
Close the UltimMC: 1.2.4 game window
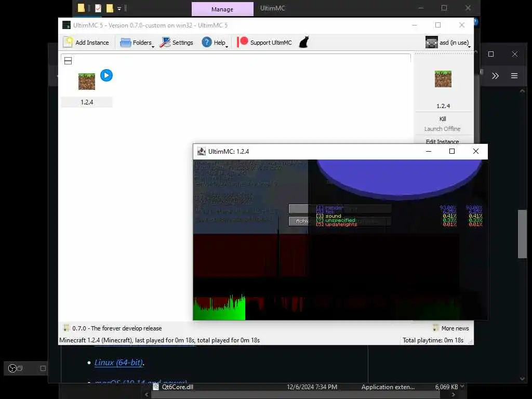click(476, 151)
